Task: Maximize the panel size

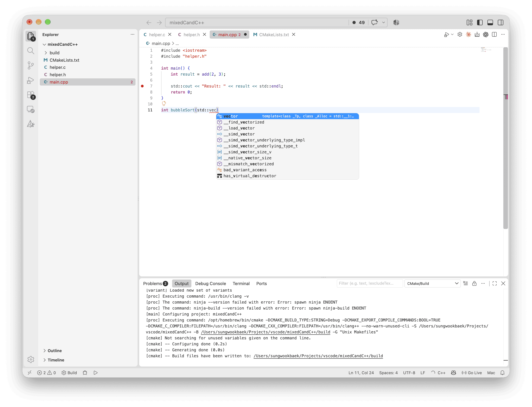Action: (x=495, y=283)
